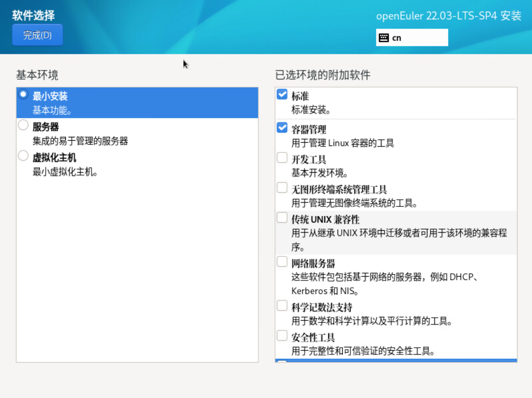
Task: Click the horizontal scrollbar under the add-on list
Action: click(397, 362)
